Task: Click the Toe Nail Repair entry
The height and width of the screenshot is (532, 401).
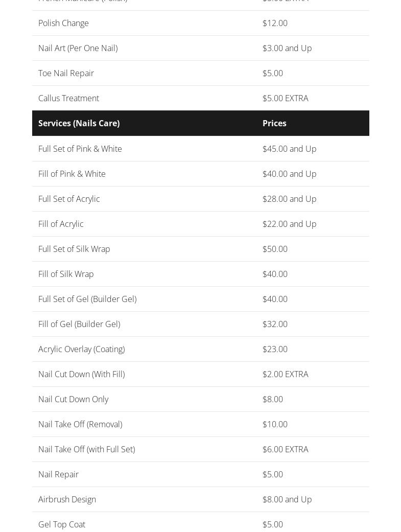Action: coord(66,73)
